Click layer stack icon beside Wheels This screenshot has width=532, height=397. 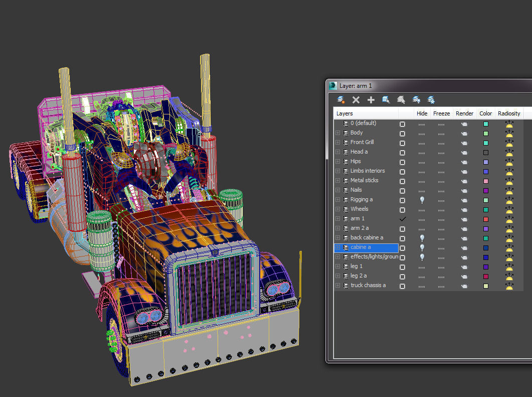346,209
